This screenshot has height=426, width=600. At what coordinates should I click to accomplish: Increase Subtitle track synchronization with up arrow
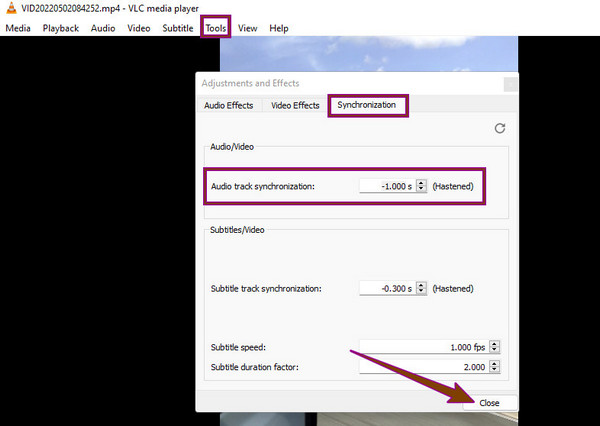(421, 285)
